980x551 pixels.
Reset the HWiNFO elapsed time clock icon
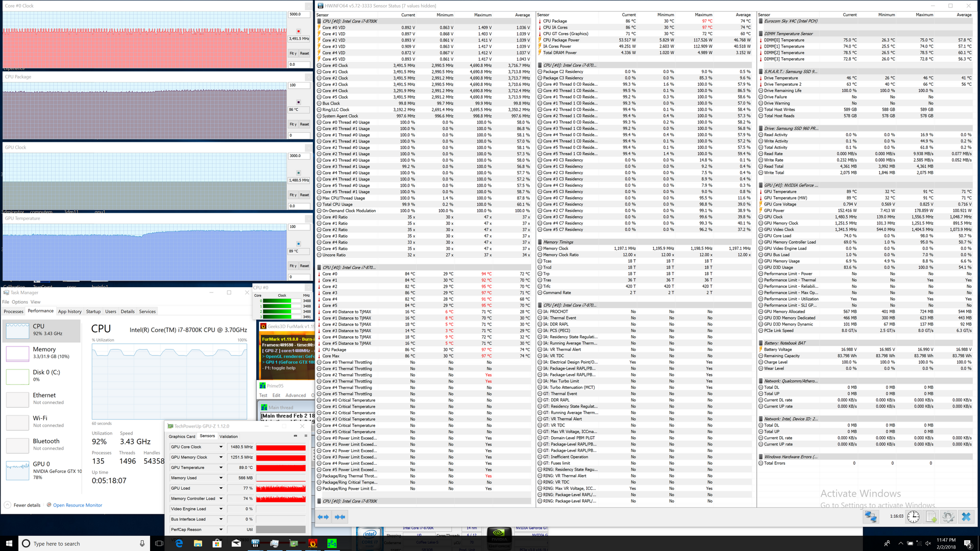913,516
